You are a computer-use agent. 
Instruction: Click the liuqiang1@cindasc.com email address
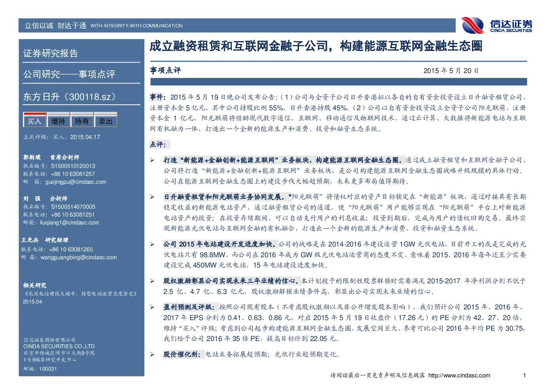pos(70,222)
